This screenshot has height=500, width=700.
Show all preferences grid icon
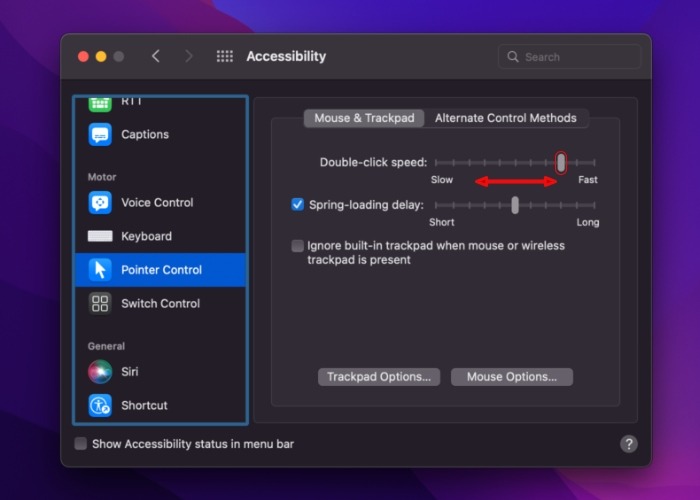point(225,57)
